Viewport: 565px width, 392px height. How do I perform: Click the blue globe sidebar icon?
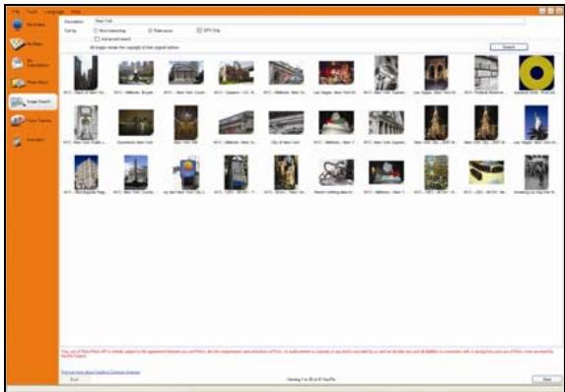[x=17, y=25]
